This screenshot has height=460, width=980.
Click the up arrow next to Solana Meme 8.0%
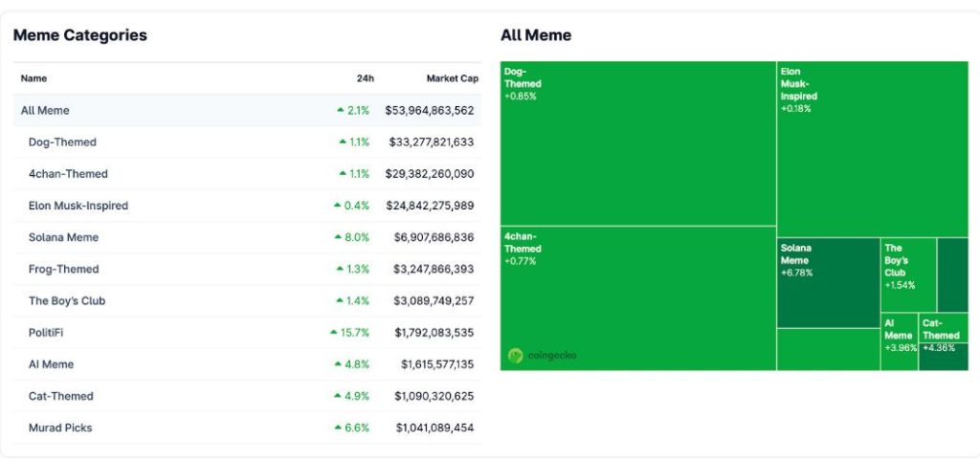338,237
